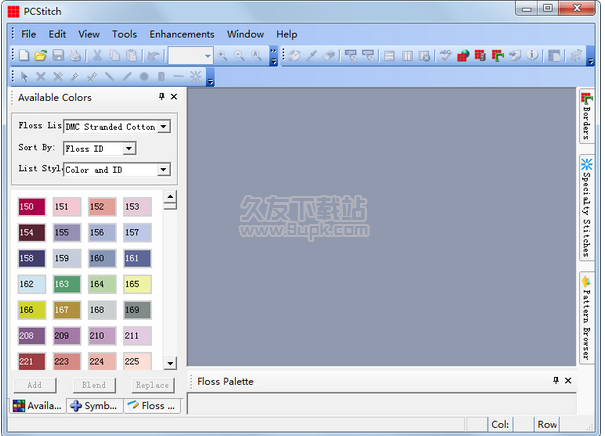Open an existing pattern file
The image size is (605, 436).
[40, 56]
